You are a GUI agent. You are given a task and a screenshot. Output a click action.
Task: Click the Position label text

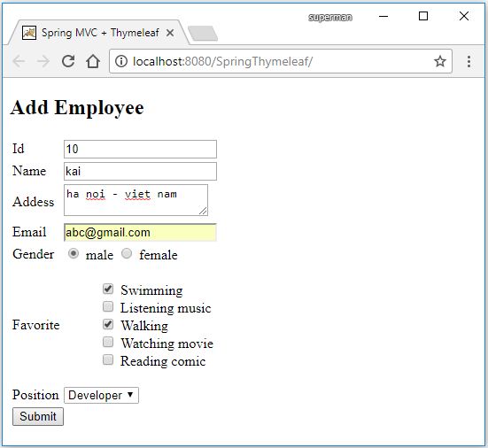(x=35, y=395)
